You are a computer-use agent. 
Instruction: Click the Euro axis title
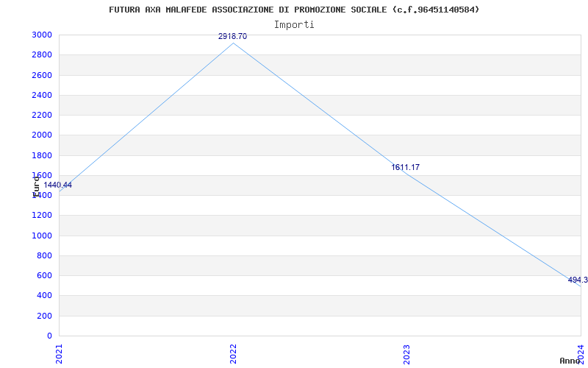(x=35, y=187)
